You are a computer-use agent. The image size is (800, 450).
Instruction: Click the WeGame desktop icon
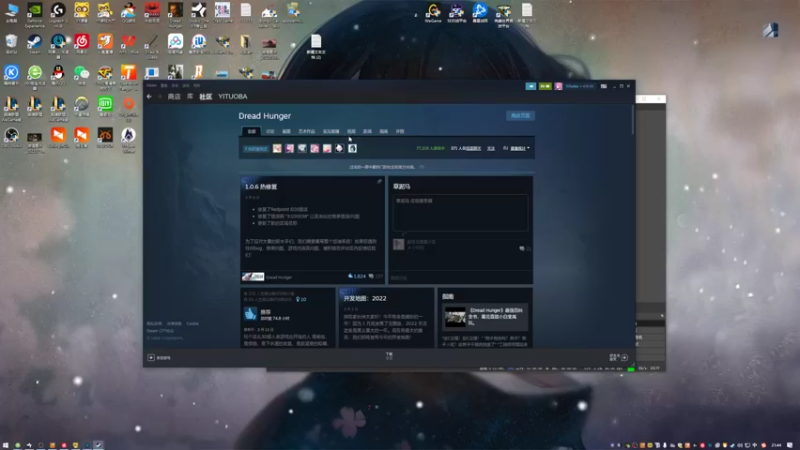point(433,13)
